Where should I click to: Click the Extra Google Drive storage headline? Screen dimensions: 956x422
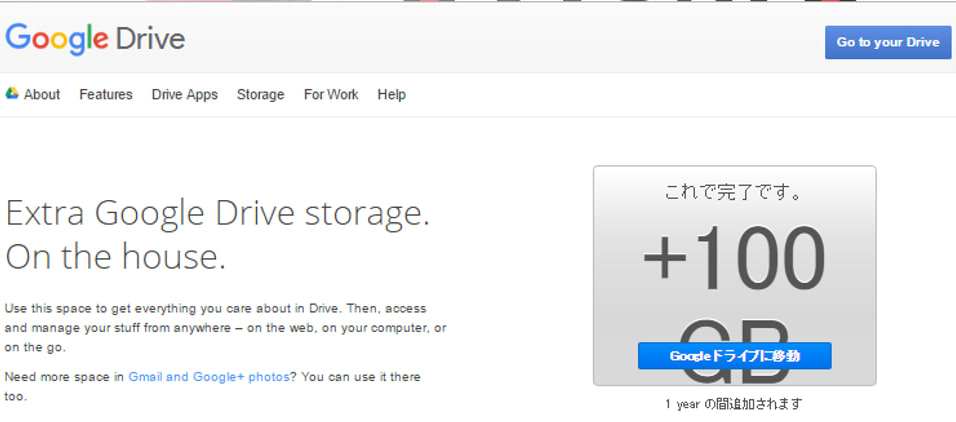(217, 214)
